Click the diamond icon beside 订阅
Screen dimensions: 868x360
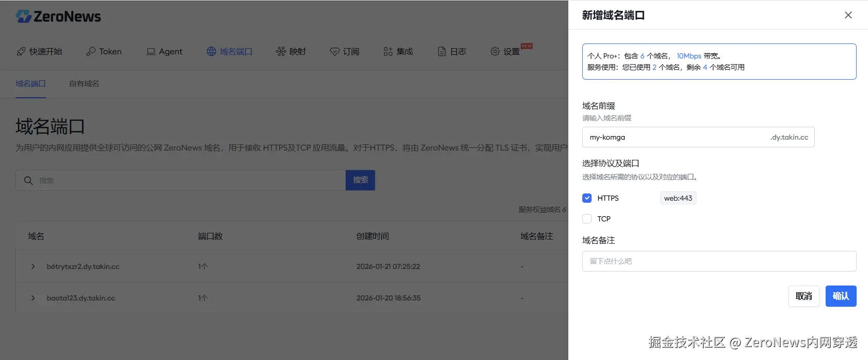(x=335, y=51)
